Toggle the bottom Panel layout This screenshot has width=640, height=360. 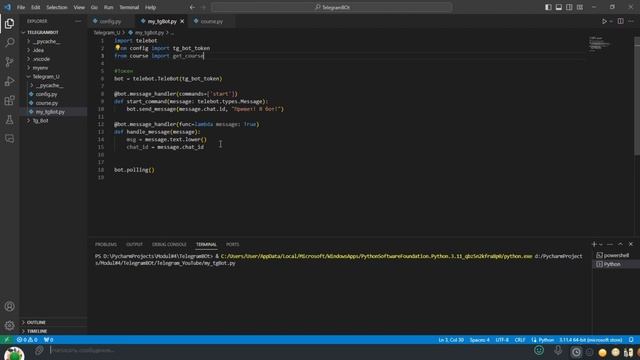(559, 7)
